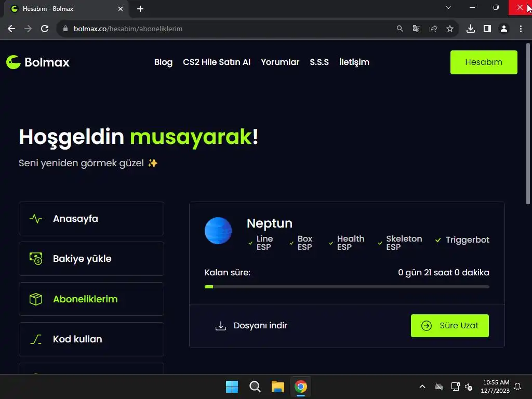Open the taskbar clock and date
This screenshot has width=532, height=399.
click(x=495, y=387)
